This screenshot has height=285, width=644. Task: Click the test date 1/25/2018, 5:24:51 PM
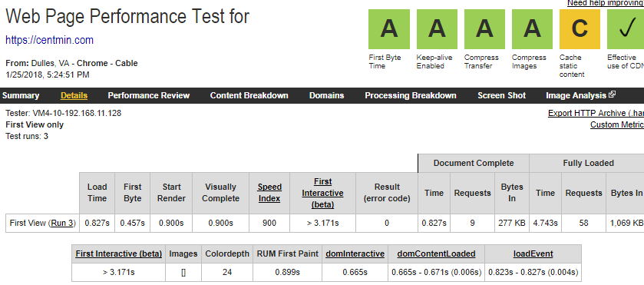[x=48, y=75]
